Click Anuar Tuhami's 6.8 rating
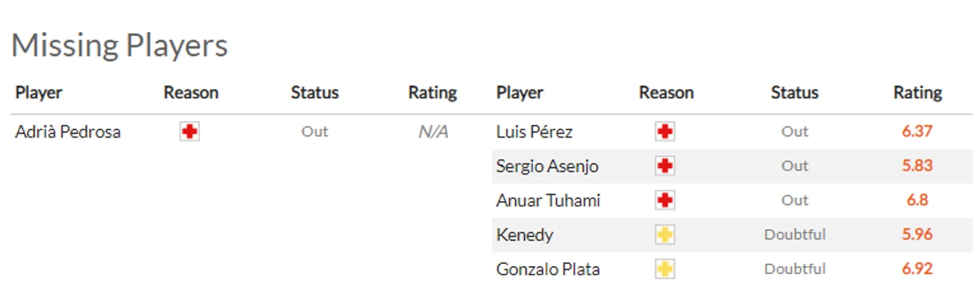The height and width of the screenshot is (295, 980). (x=917, y=200)
